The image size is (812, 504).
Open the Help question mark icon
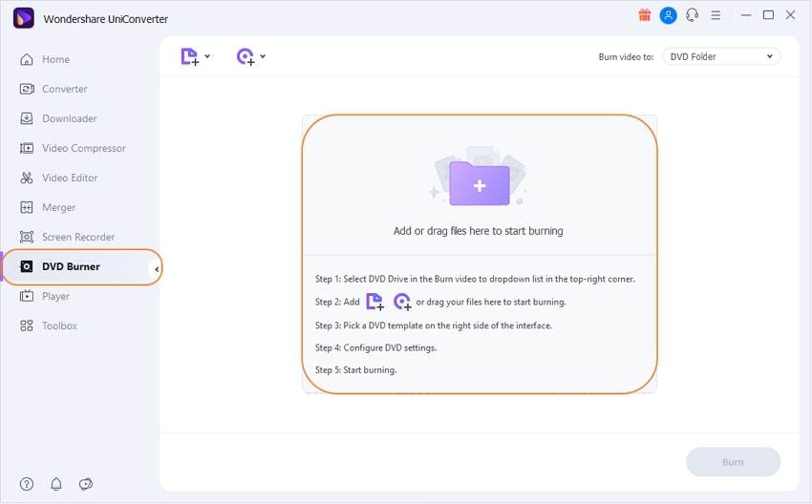[x=27, y=484]
